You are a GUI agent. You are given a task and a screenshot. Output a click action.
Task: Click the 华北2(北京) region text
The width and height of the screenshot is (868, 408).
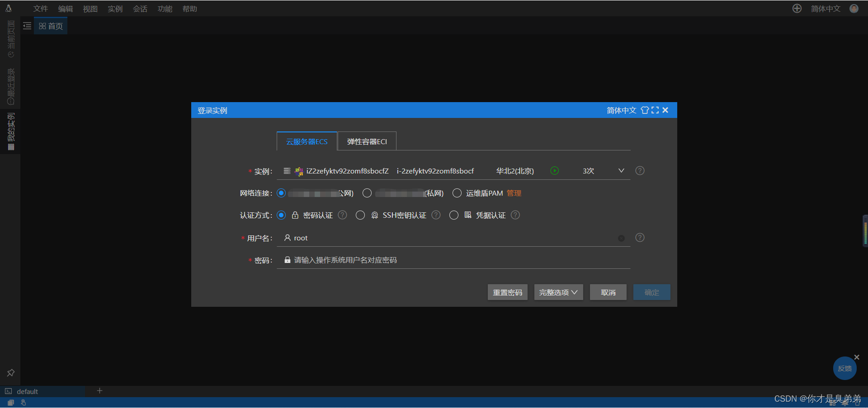tap(515, 171)
